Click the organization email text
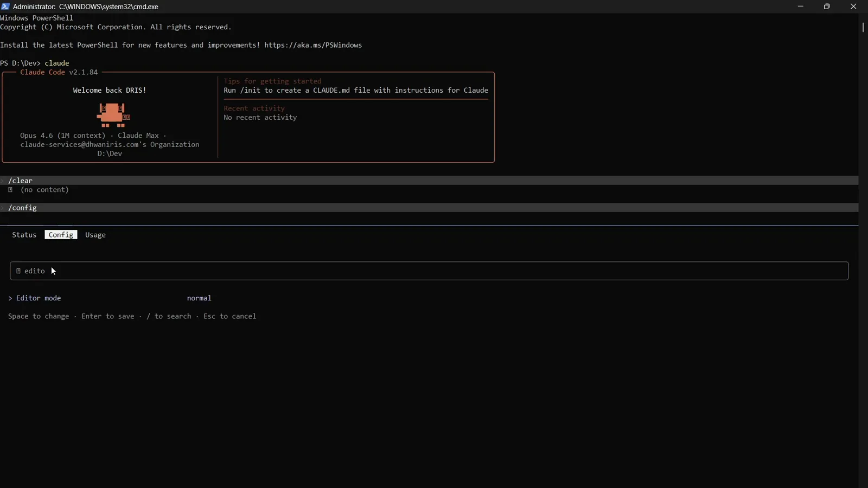 [x=110, y=145]
